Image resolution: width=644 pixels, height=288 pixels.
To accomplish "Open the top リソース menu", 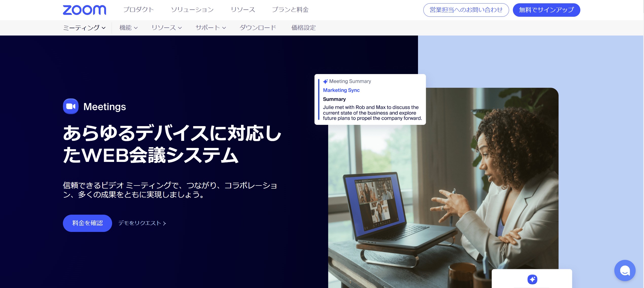I will (x=243, y=10).
